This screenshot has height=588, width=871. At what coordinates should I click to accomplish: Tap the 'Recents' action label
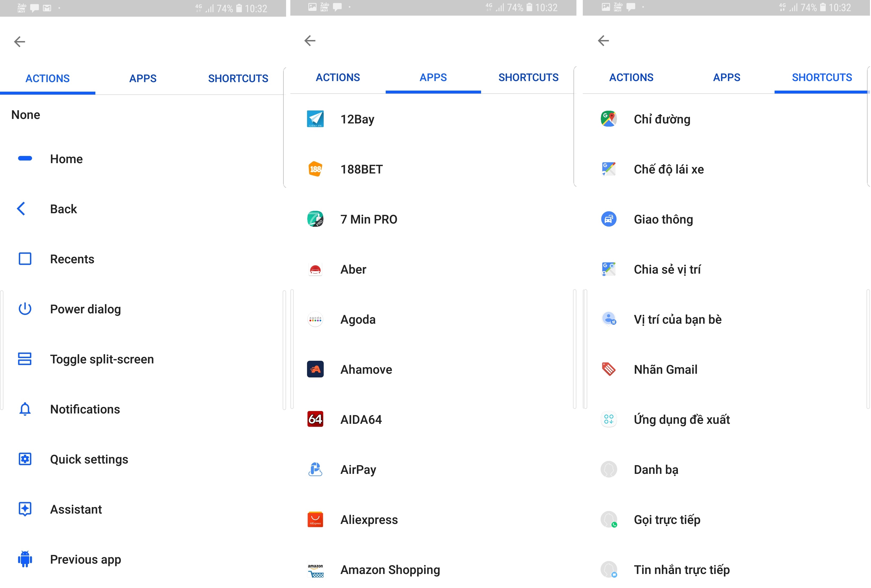click(x=72, y=259)
